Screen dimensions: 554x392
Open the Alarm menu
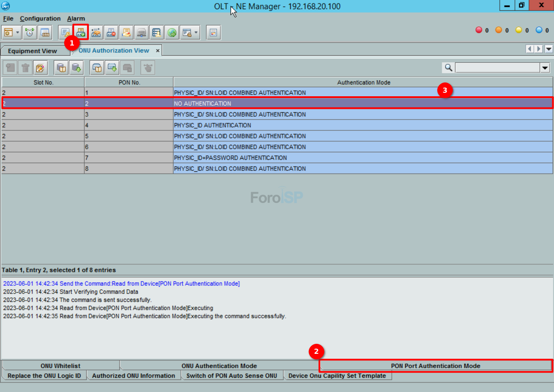(76, 19)
